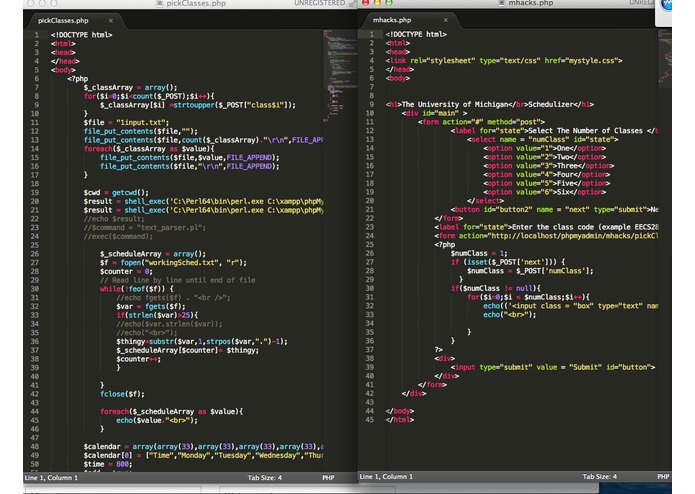This screenshot has width=695, height=494.
Task: Click Line 1, Column 1 status in pickClasses.php window
Action: click(x=51, y=478)
